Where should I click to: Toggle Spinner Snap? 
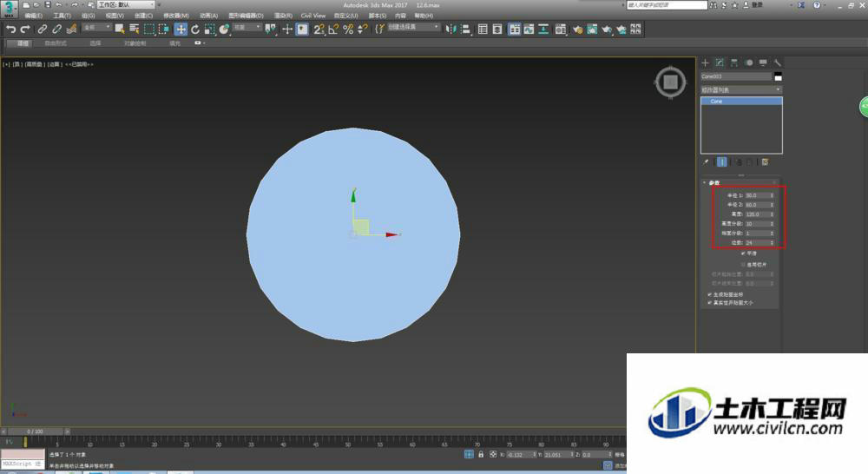click(x=363, y=30)
